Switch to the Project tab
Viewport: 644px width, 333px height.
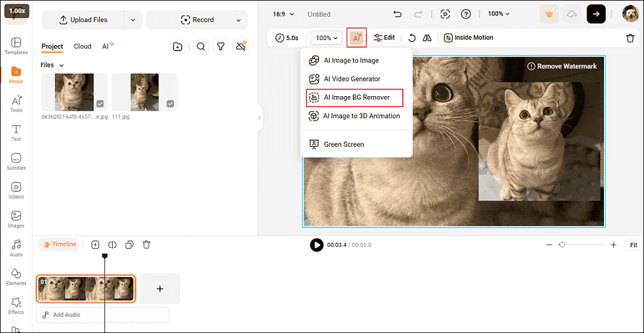[x=52, y=46]
